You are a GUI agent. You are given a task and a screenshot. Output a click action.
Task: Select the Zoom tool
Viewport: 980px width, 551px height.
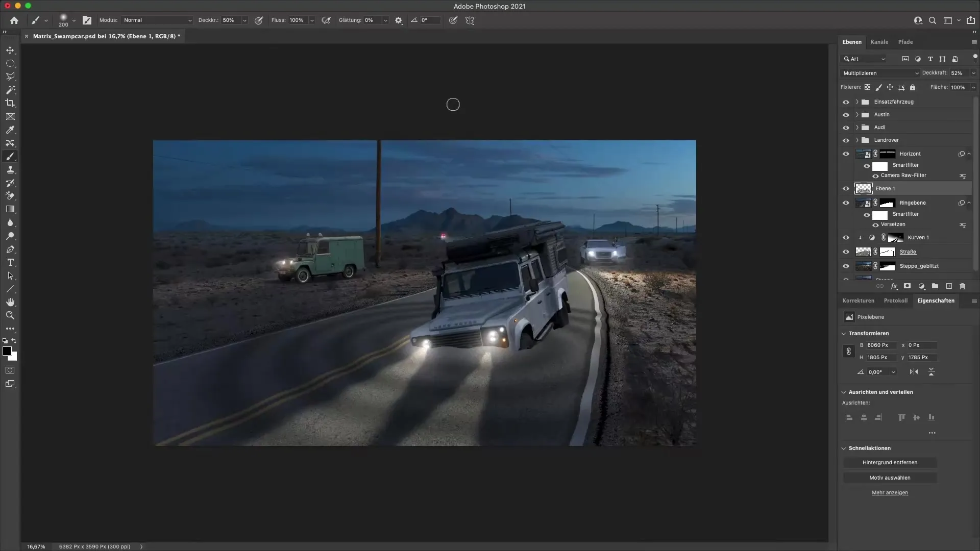(x=10, y=315)
